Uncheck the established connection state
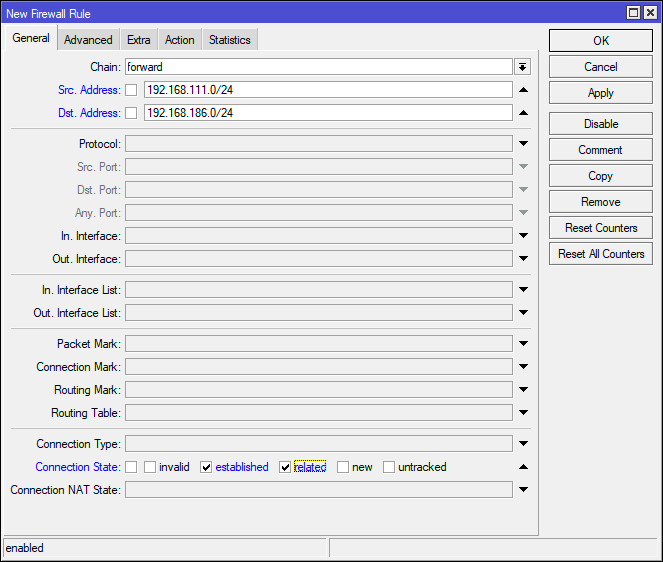The image size is (663, 562). click(207, 467)
